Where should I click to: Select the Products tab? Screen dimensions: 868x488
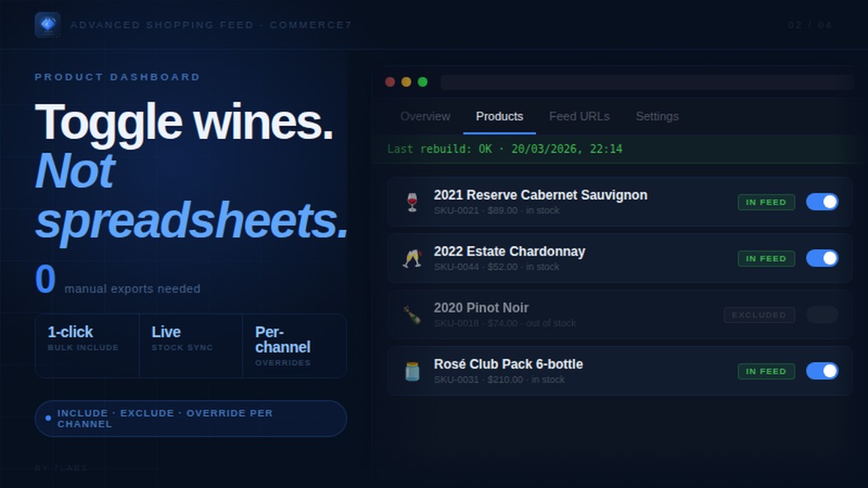(499, 117)
